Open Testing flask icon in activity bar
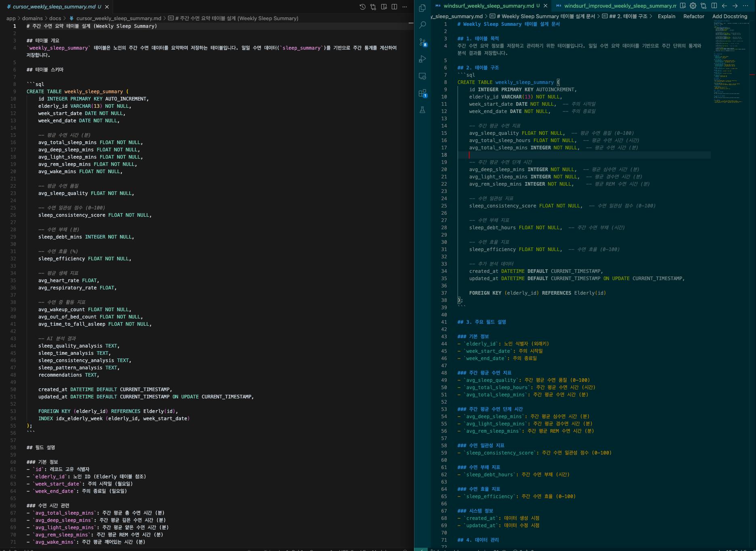756x551 pixels. click(422, 110)
